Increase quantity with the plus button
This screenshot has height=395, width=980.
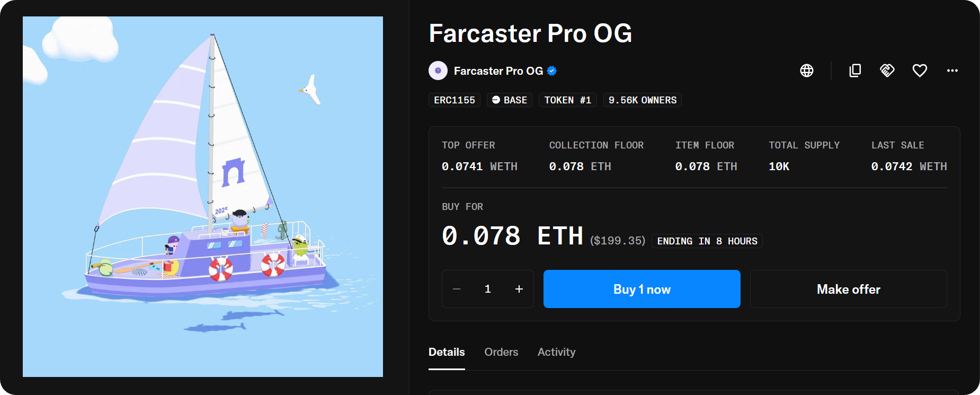[x=519, y=289]
